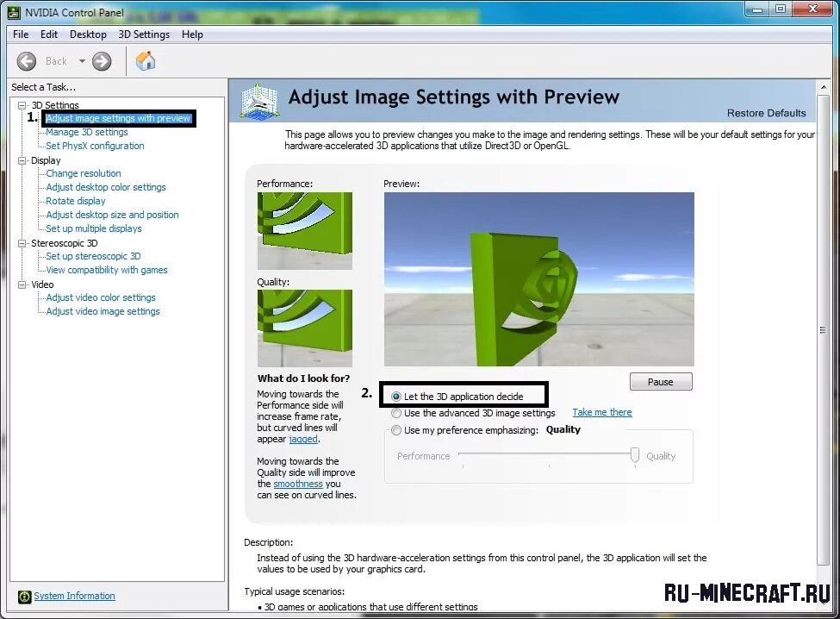Open the File menu

[21, 34]
